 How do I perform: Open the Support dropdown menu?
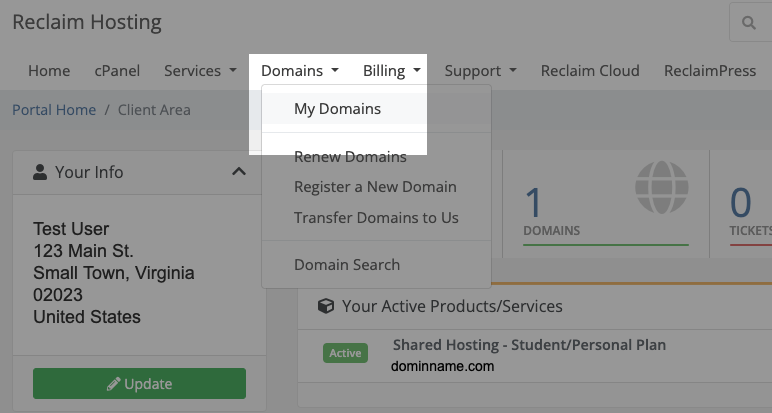pos(481,71)
